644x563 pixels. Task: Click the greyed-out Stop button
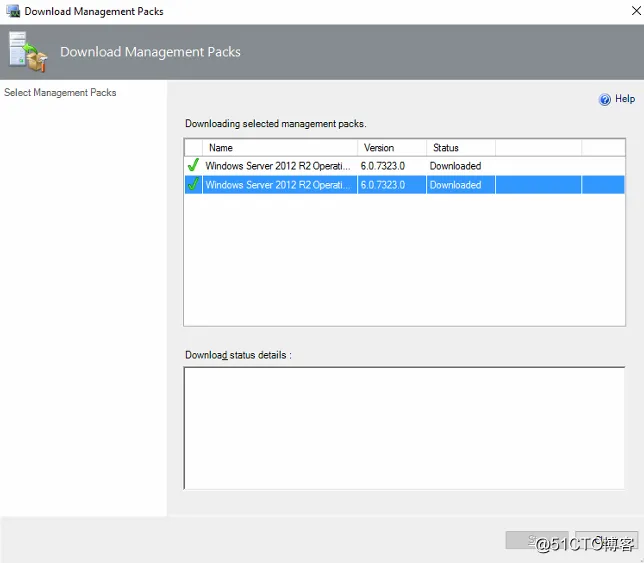(x=537, y=540)
